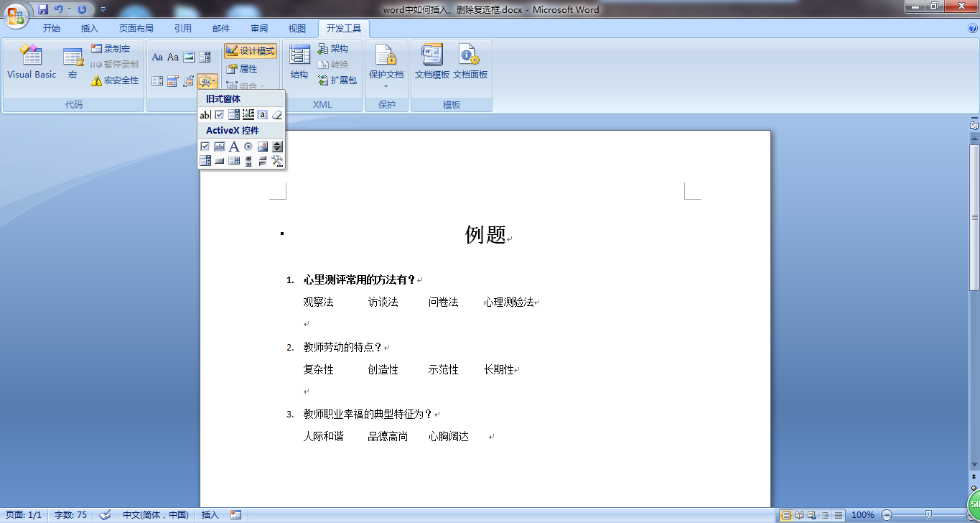
Task: Toggle legacy form field shading
Action: 263,115
